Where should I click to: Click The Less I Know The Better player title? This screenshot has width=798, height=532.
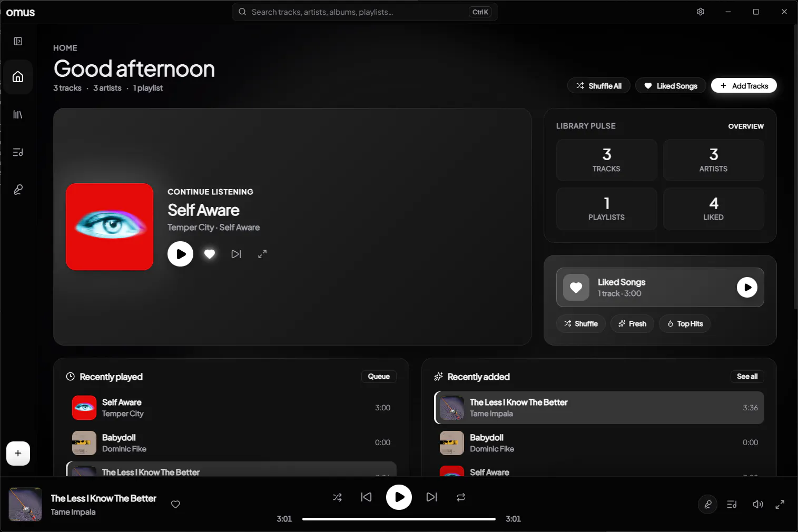103,498
